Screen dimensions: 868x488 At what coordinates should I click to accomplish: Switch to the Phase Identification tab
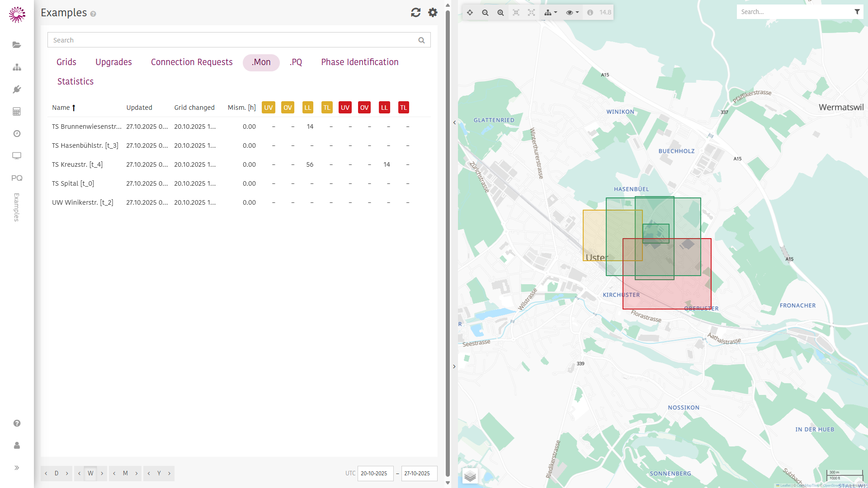[x=359, y=62]
